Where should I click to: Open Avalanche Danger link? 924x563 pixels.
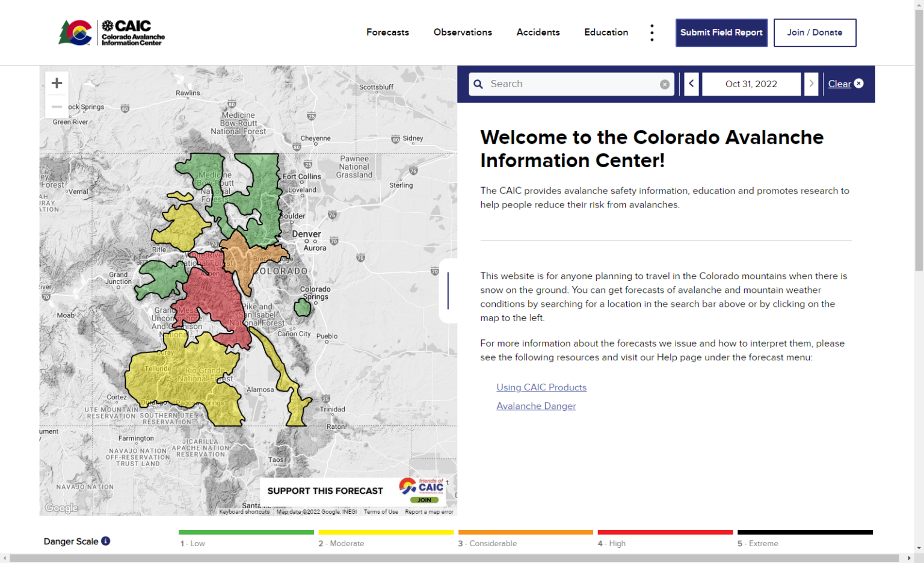tap(536, 406)
